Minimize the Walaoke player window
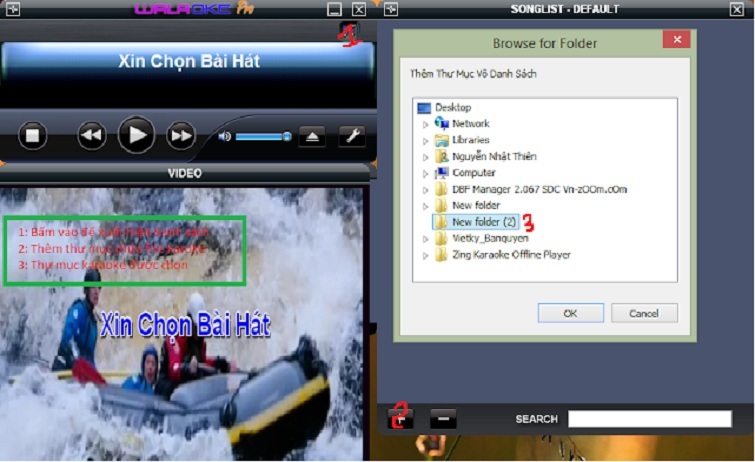755x462 pixels. 334,9
